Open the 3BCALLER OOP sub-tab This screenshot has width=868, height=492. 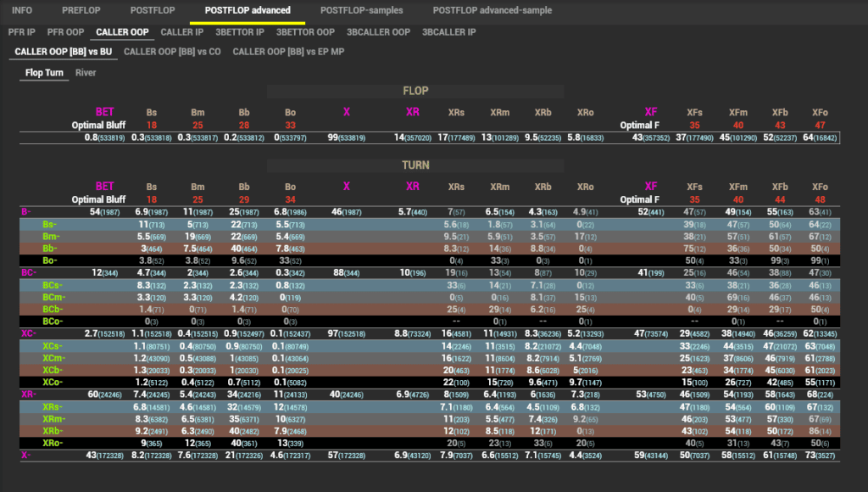[379, 32]
